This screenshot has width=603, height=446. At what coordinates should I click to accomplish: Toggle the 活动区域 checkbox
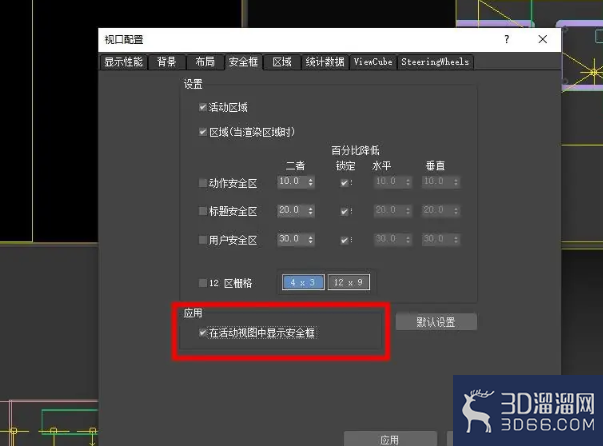tap(203, 107)
